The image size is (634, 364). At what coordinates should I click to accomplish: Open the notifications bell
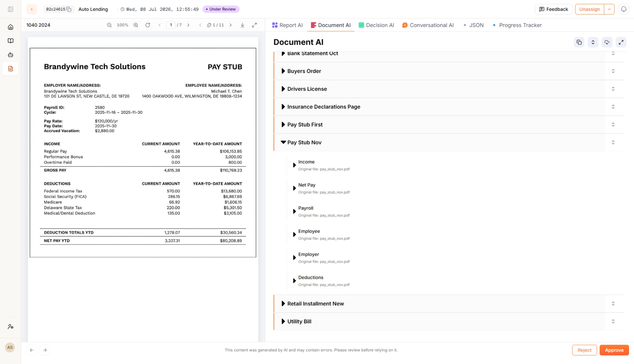pos(624,9)
